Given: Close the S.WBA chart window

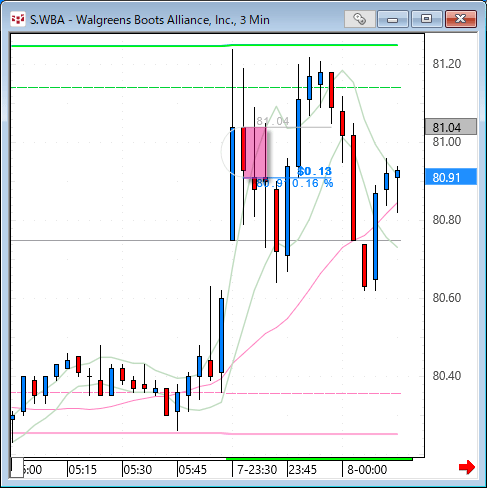Looking at the screenshot, I should [461, 19].
